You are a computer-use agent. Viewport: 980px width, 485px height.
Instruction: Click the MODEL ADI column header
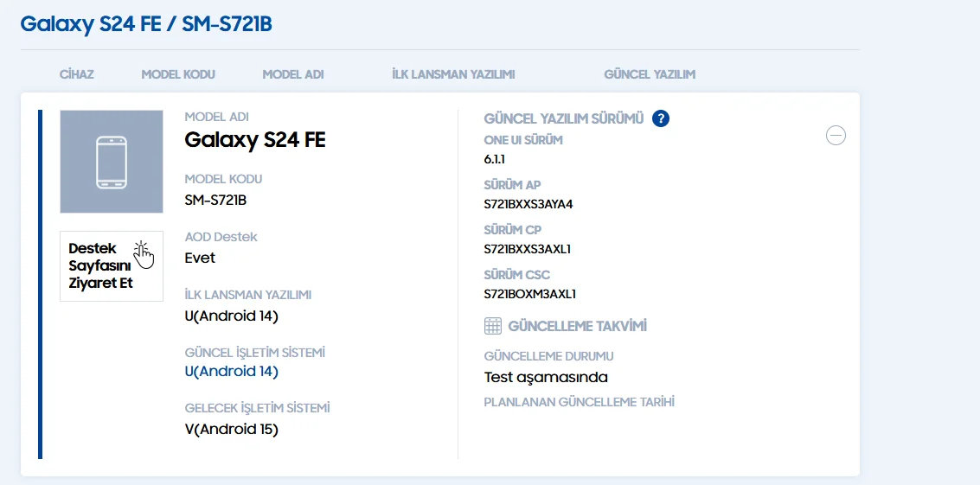coord(293,74)
